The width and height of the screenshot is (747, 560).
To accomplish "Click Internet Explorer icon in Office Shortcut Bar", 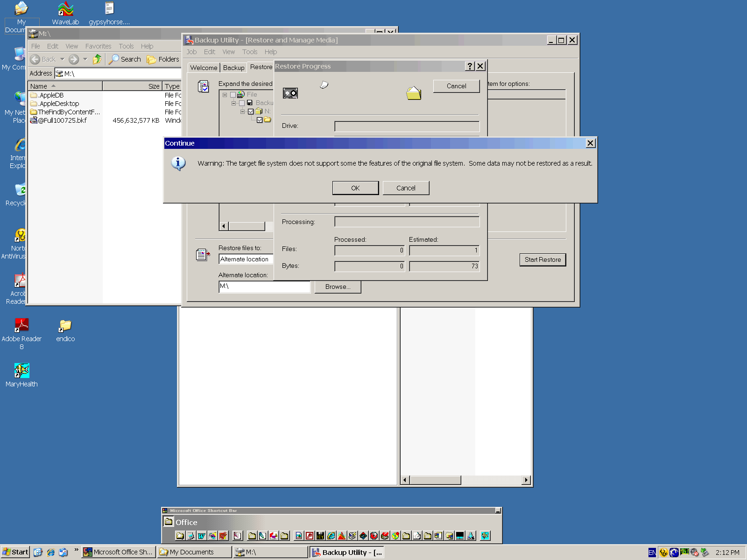I will pyautogui.click(x=331, y=536).
